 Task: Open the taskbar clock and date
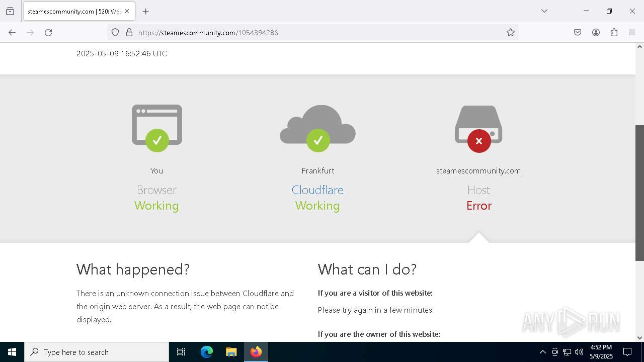pyautogui.click(x=601, y=352)
